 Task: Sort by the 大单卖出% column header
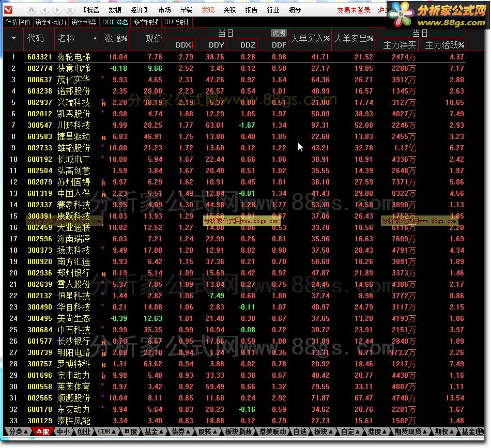click(x=354, y=39)
